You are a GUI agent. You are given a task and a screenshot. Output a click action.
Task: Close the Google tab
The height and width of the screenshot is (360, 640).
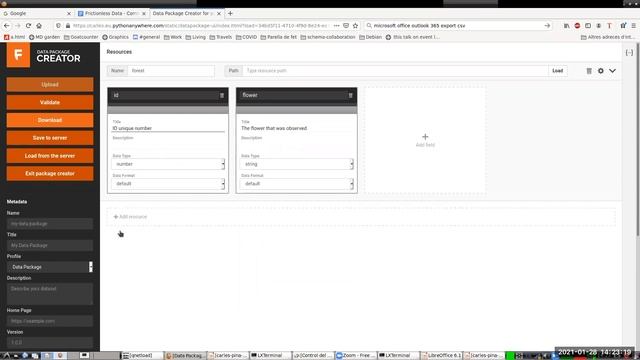point(69,13)
